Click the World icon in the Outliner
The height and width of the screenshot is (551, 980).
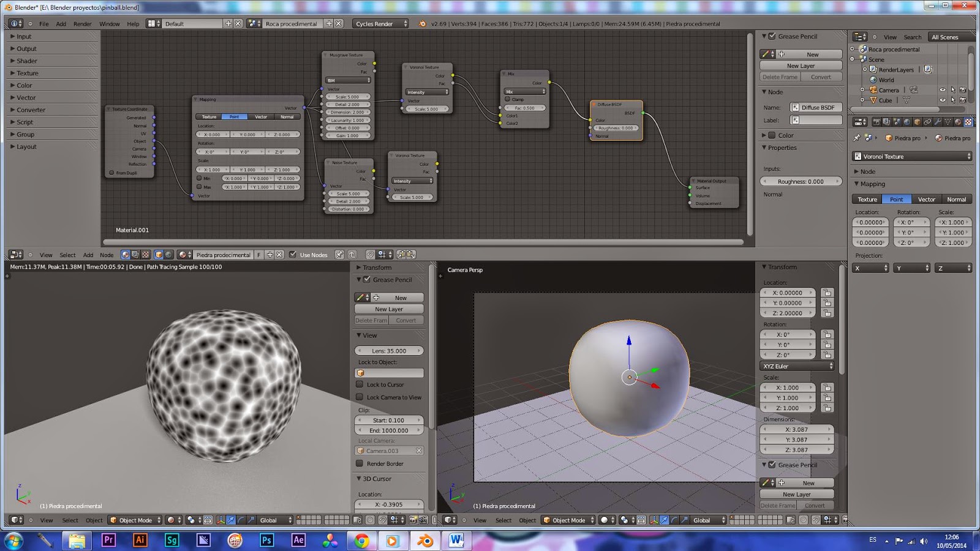[x=873, y=80]
